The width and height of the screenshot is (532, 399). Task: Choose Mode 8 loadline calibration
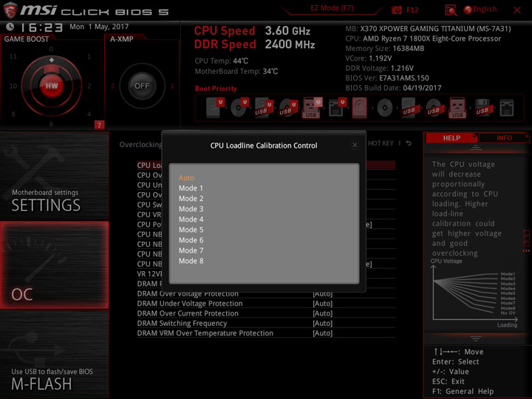pos(191,261)
